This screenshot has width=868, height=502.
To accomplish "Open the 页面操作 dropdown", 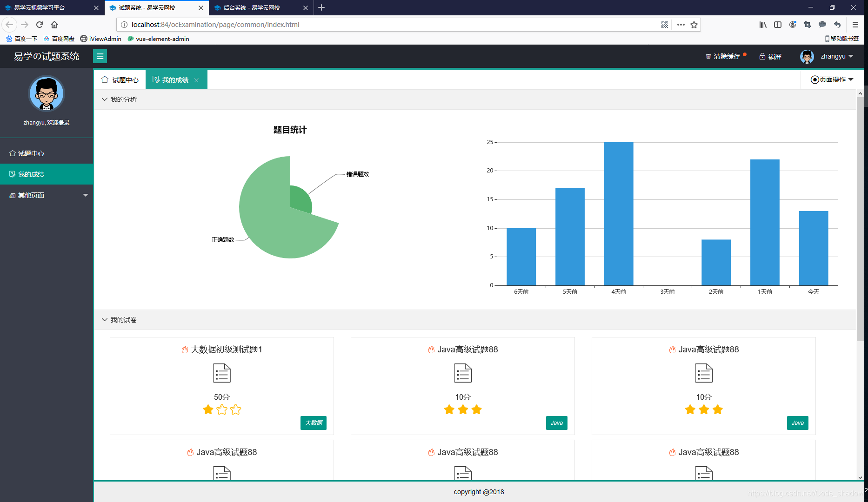I will click(x=832, y=79).
